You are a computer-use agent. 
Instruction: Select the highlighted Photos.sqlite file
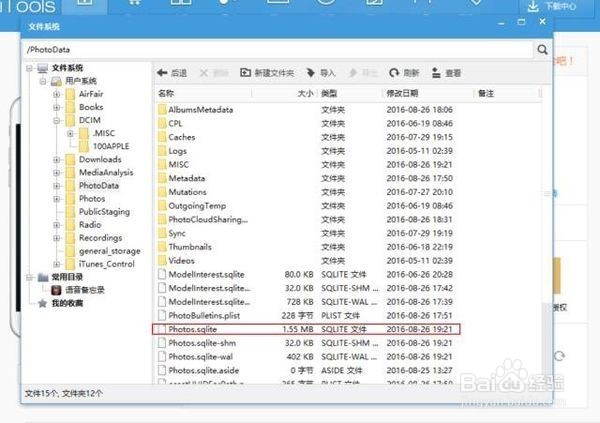point(306,329)
